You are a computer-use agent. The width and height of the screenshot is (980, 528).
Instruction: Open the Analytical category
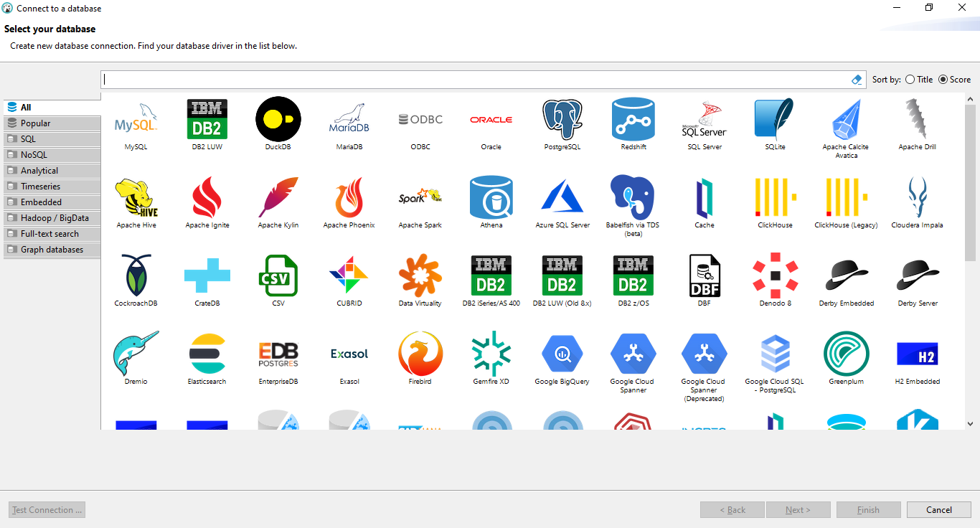[52, 171]
